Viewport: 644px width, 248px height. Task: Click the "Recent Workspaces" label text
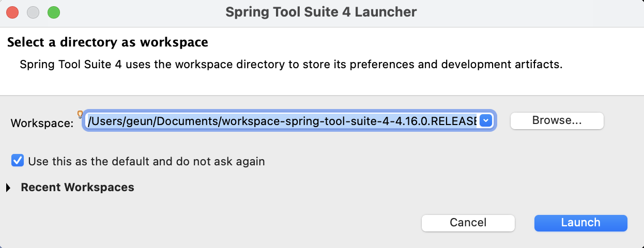[x=78, y=187]
